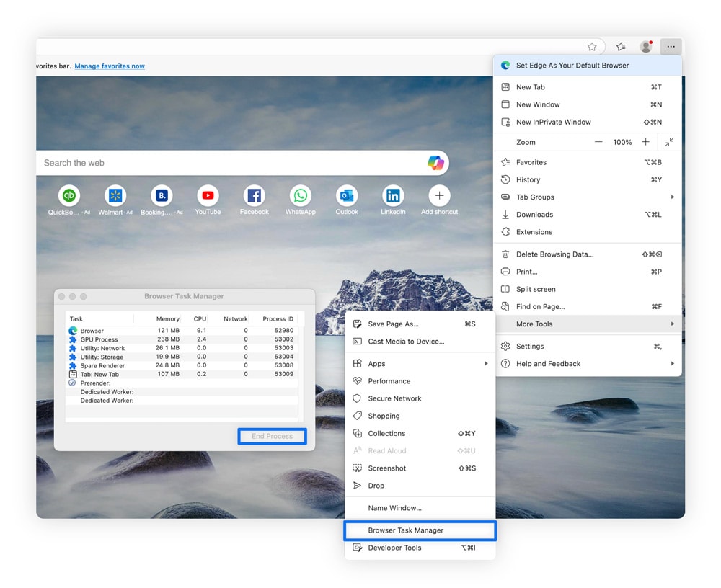Open Copilot from the search bar icon
Image resolution: width=721 pixels, height=588 pixels.
tap(437, 162)
